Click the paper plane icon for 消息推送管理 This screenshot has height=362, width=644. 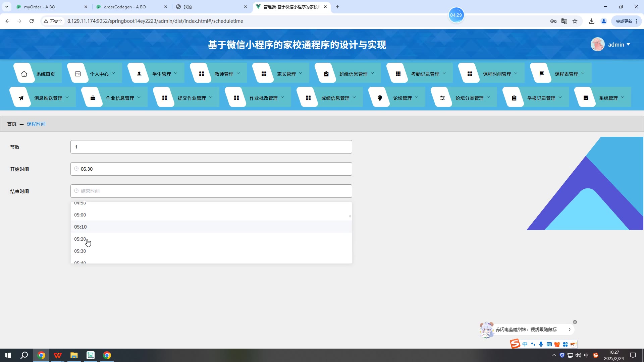click(x=21, y=98)
